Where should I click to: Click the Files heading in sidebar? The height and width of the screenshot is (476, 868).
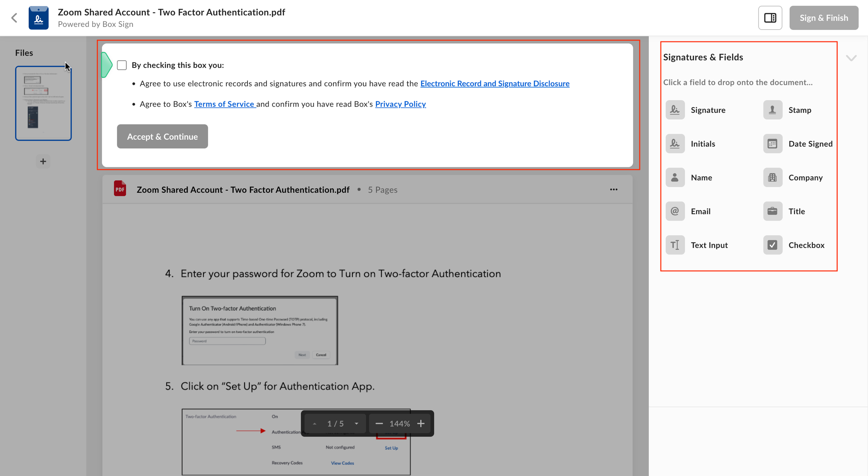(x=24, y=53)
